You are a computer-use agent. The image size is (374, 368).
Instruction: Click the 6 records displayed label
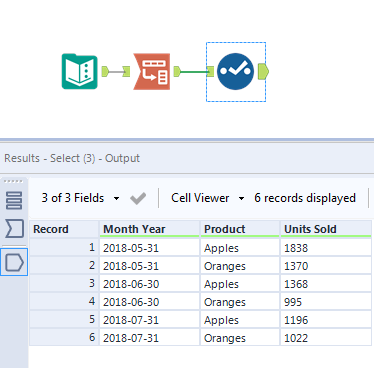coord(305,198)
